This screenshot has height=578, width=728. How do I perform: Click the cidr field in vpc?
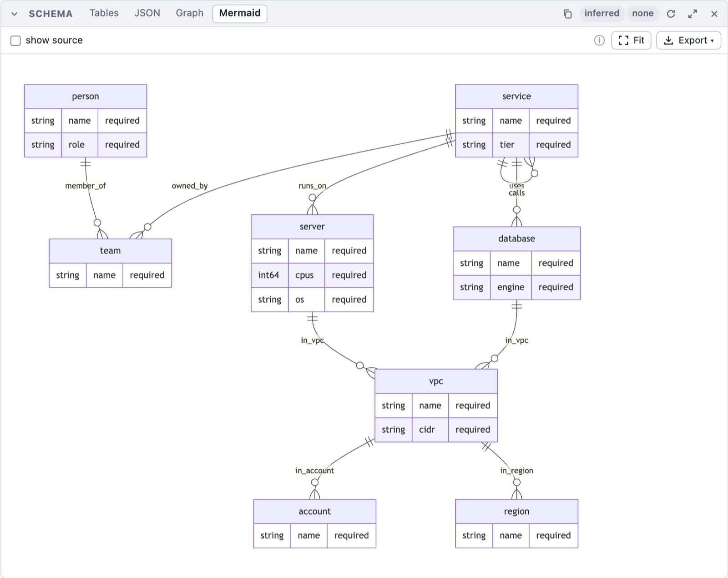pyautogui.click(x=430, y=430)
